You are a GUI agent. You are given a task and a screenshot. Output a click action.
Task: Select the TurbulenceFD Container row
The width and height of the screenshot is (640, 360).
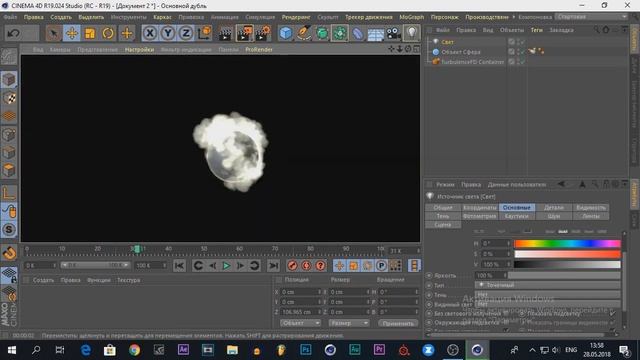tap(473, 62)
